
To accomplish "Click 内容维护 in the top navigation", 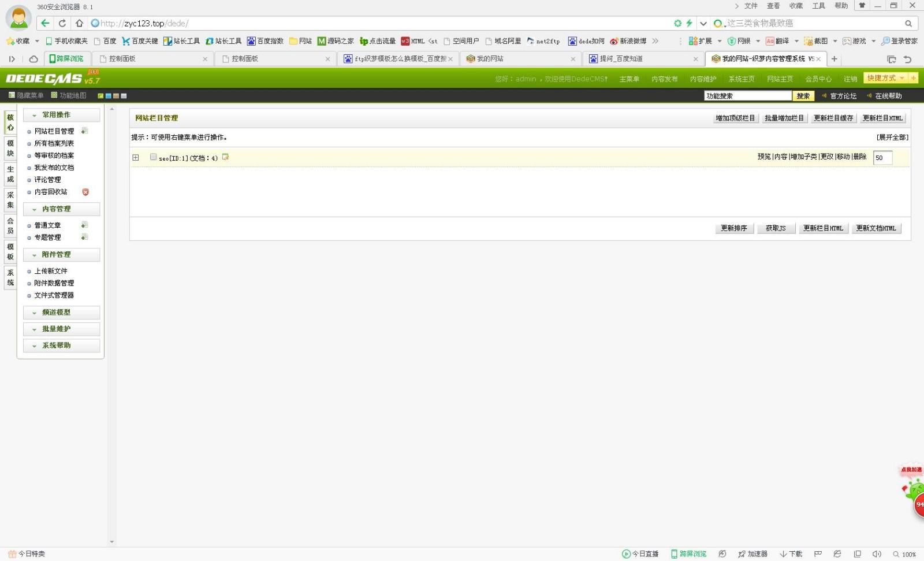I will [x=703, y=79].
